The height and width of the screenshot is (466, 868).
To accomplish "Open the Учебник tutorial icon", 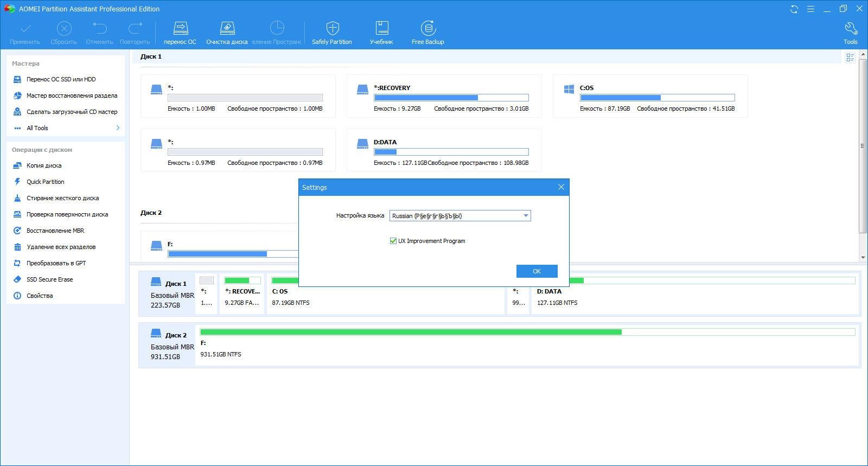I will pyautogui.click(x=381, y=33).
